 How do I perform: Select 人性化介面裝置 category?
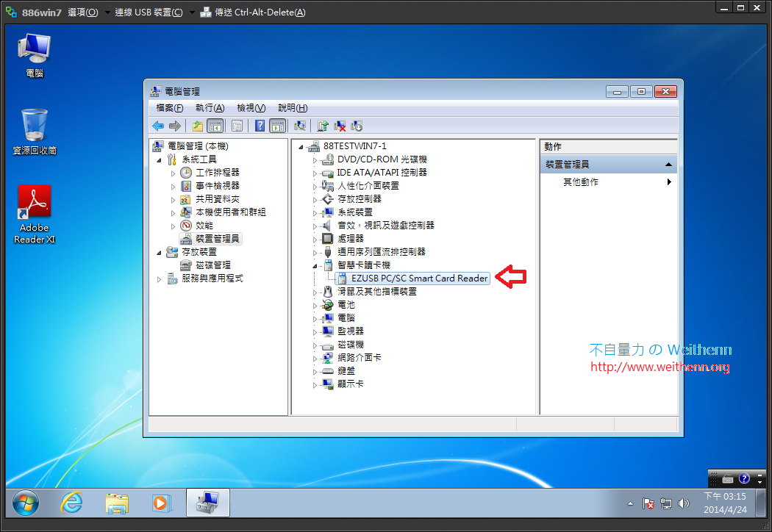pos(368,186)
